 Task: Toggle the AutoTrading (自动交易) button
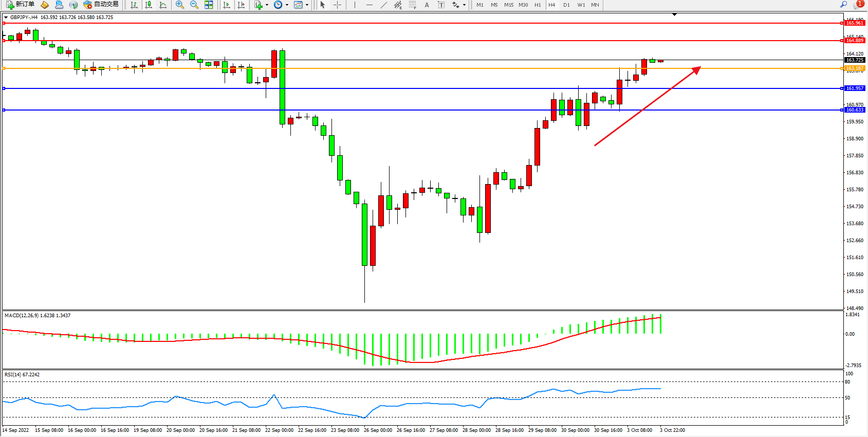(x=101, y=5)
